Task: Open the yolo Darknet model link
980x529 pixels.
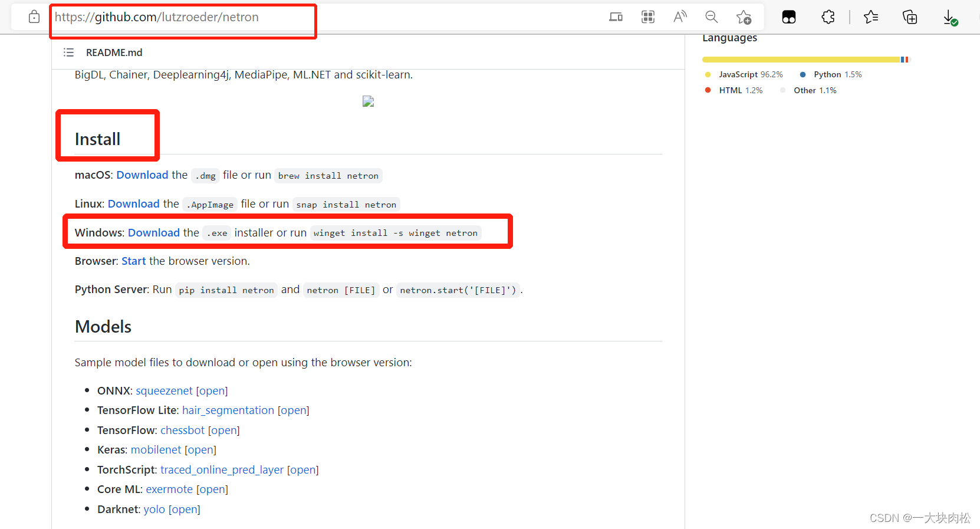Action: click(154, 510)
